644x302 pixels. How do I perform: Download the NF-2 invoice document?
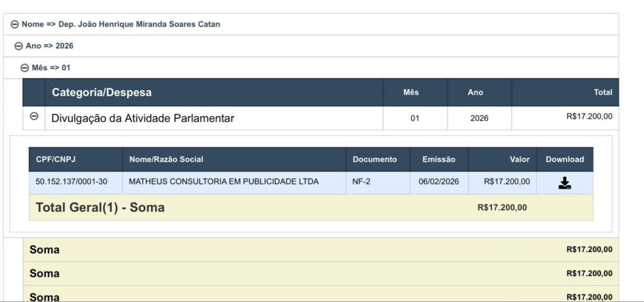[x=564, y=183]
